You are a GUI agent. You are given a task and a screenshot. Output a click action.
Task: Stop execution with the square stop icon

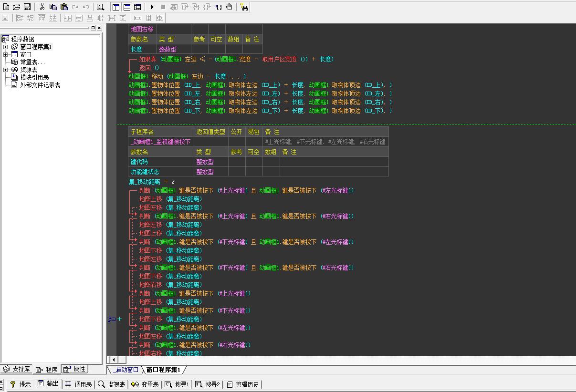coord(163,7)
